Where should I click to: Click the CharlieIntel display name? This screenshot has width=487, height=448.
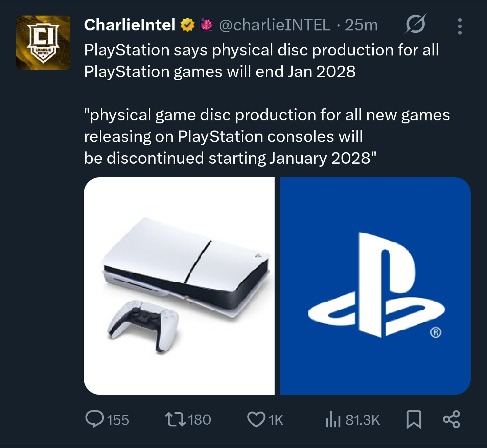pyautogui.click(x=130, y=25)
